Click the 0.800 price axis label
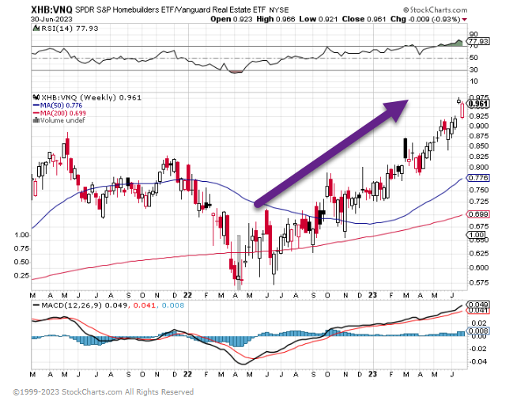The height and width of the screenshot is (412, 532). [479, 168]
